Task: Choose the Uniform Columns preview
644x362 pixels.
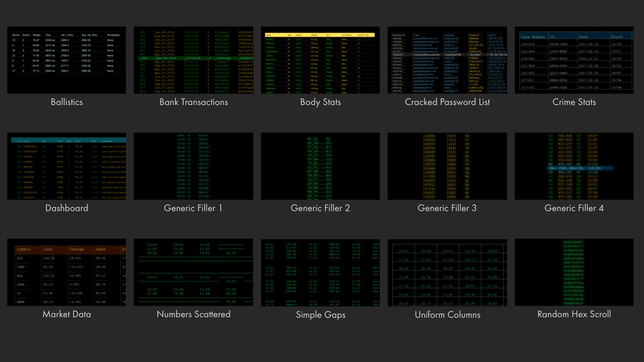Action: pos(447,272)
